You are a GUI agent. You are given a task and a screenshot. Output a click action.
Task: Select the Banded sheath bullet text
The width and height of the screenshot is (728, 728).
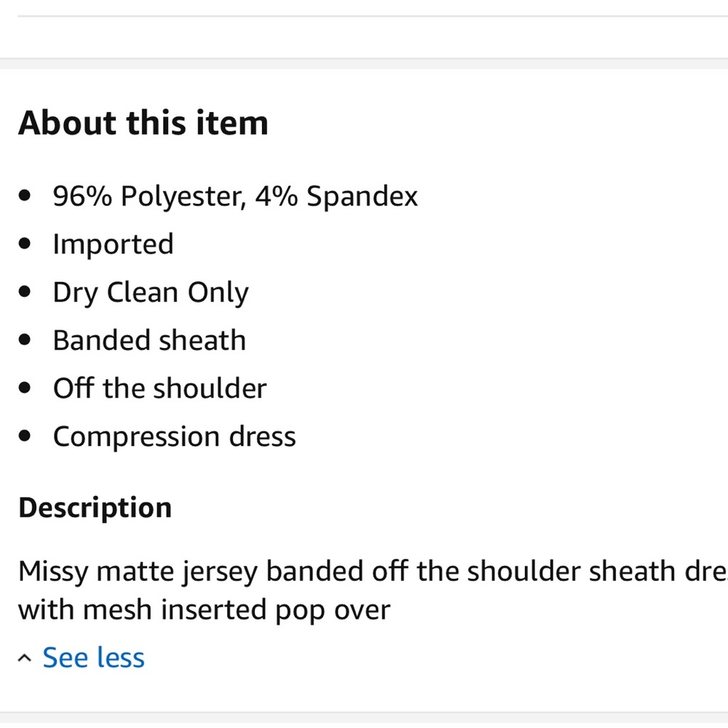149,341
